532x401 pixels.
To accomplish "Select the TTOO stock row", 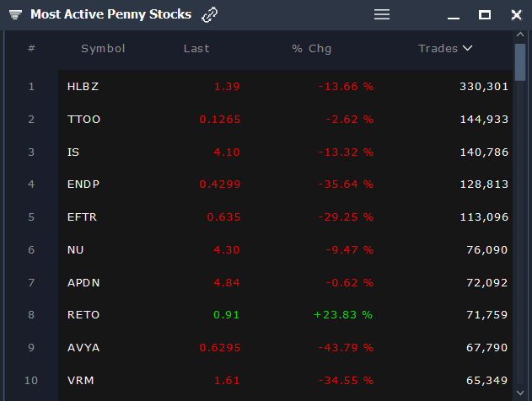I will [x=285, y=120].
